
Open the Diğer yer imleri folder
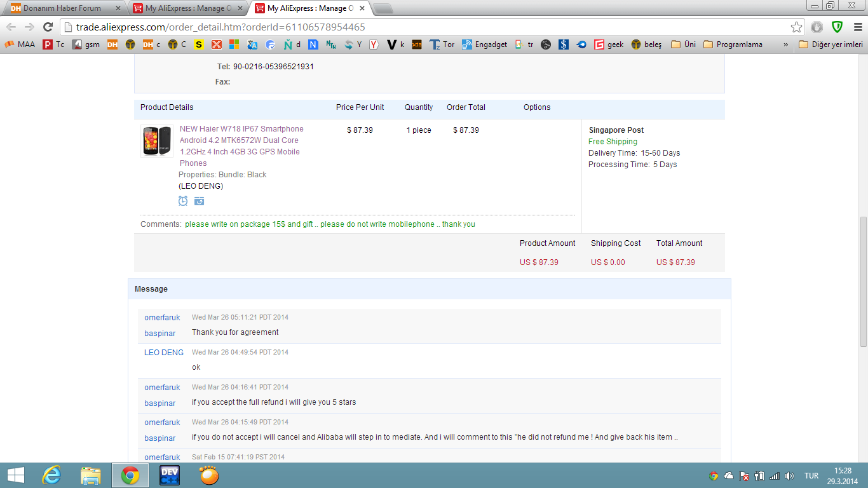point(831,44)
